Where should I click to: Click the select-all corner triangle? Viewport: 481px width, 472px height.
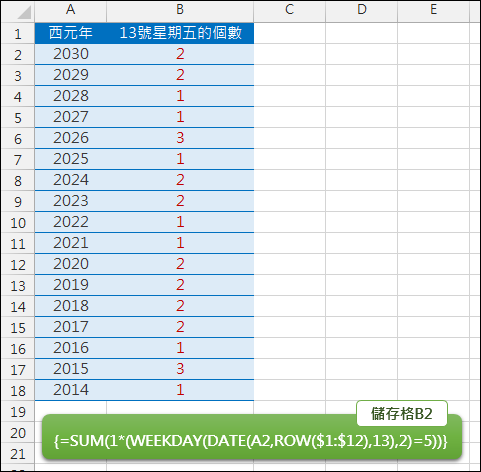click(24, 12)
